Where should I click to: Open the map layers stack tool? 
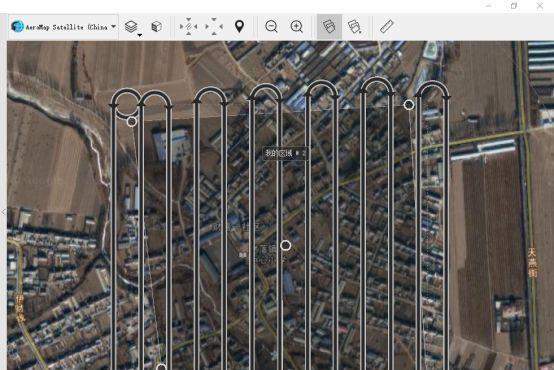(131, 26)
